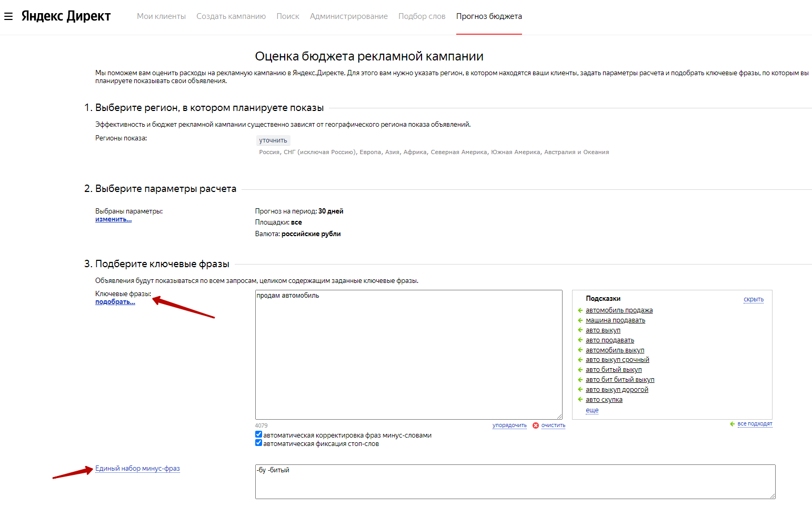This screenshot has height=507, width=812.
Task: Go to Мои клиенты menu item
Action: click(x=161, y=16)
